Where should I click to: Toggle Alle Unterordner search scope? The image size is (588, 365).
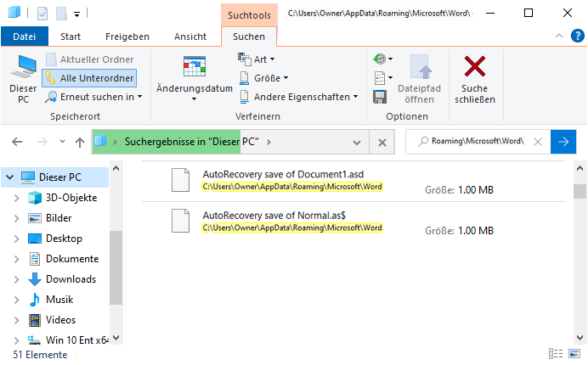tap(90, 77)
